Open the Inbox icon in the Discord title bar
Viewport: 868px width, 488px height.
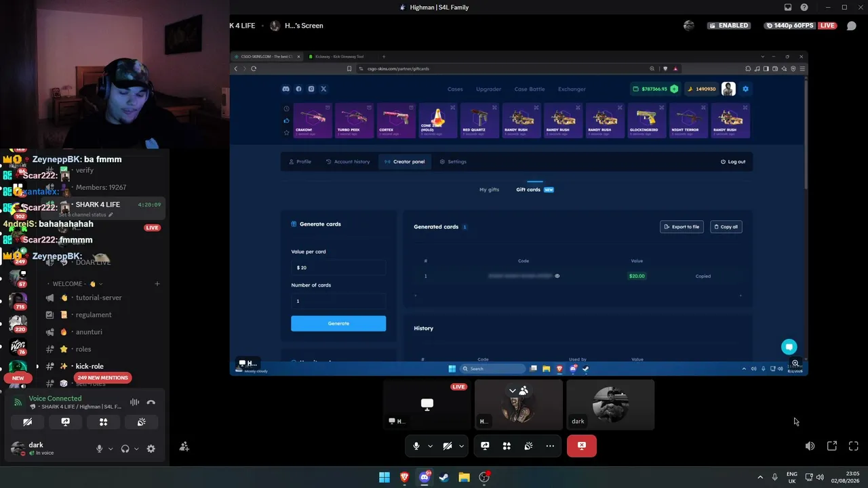[788, 7]
